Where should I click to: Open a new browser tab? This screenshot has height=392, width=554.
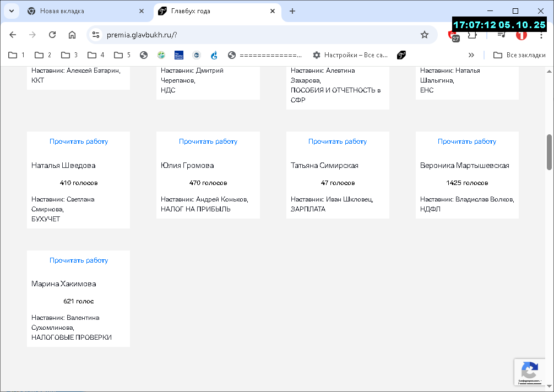click(x=292, y=11)
